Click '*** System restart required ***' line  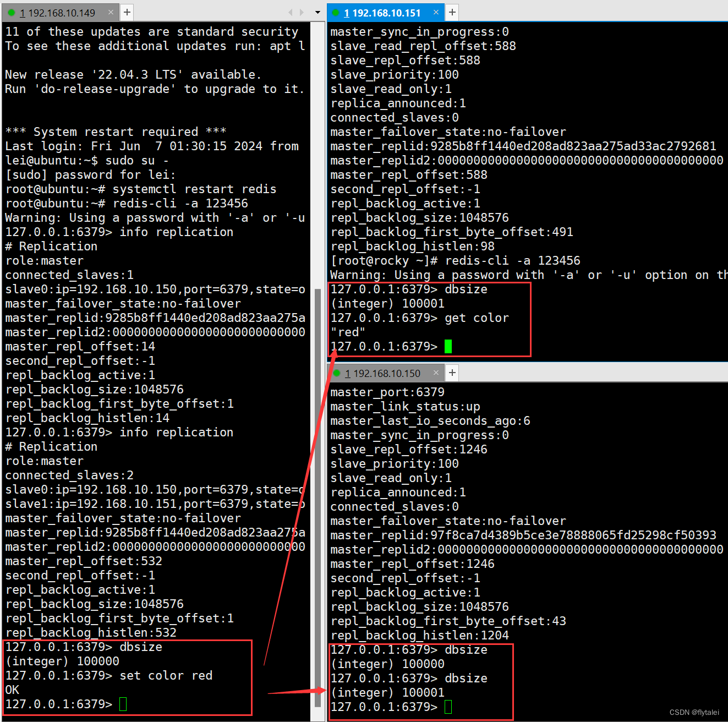click(116, 132)
